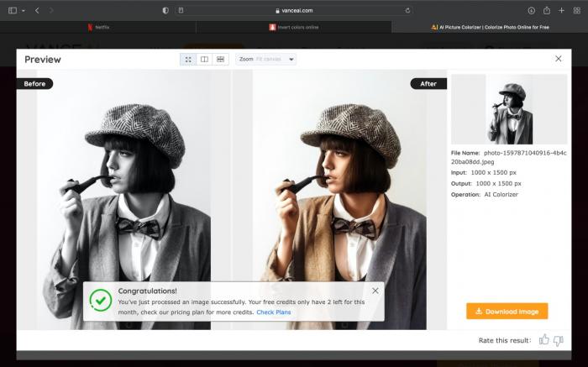The width and height of the screenshot is (588, 367).
Task: Select the AI Picture Colorizer tab
Action: tap(490, 27)
